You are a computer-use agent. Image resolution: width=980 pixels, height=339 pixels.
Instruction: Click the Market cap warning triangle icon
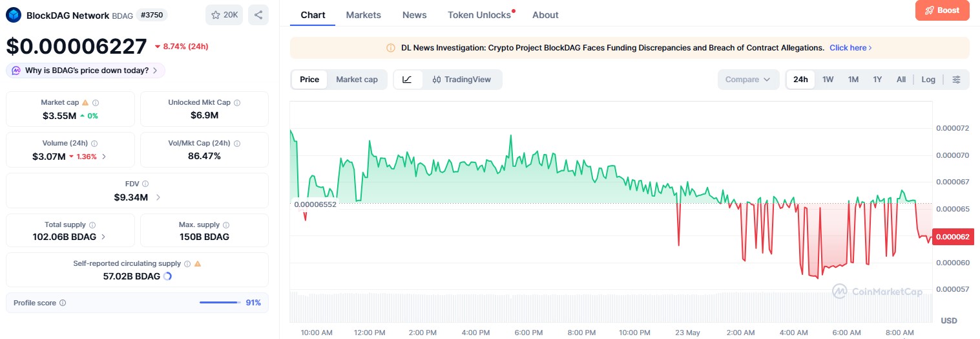[85, 103]
